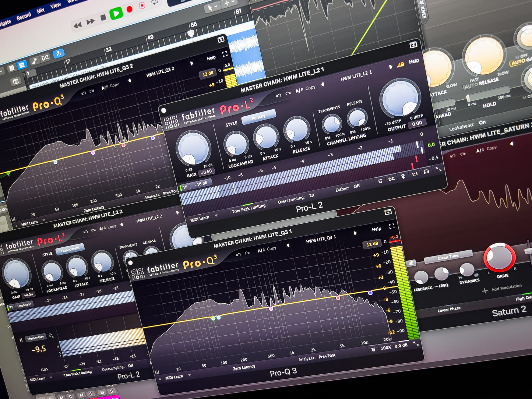Screen dimensions: 532x399
Task: Click the grid view icon in tracks toolbar
Action: pos(11,68)
